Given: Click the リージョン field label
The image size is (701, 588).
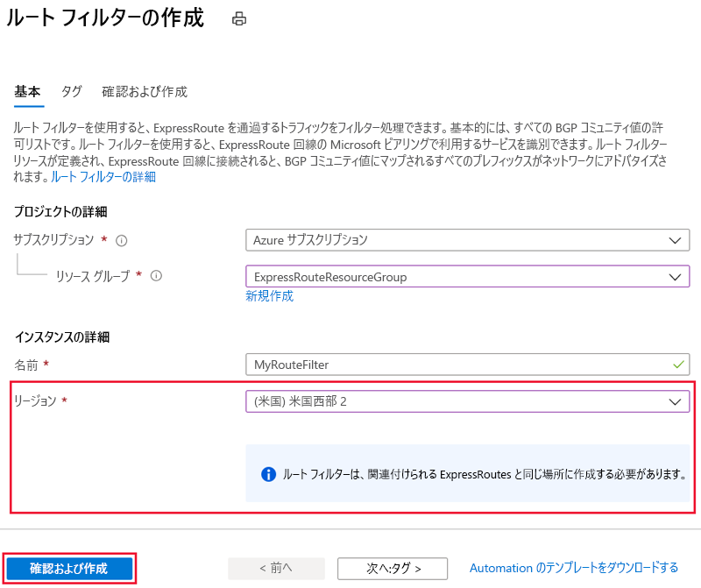Looking at the screenshot, I should [35, 400].
